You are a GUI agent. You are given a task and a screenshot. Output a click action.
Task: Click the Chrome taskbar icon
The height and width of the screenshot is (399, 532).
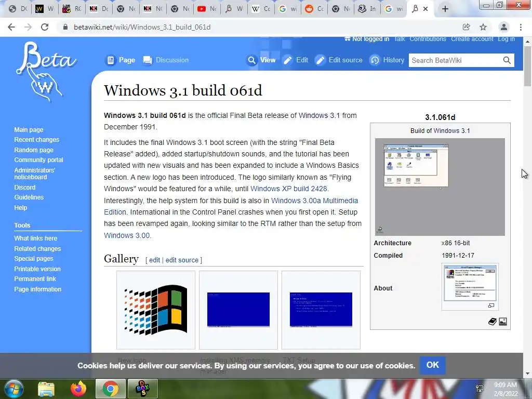[111, 389]
